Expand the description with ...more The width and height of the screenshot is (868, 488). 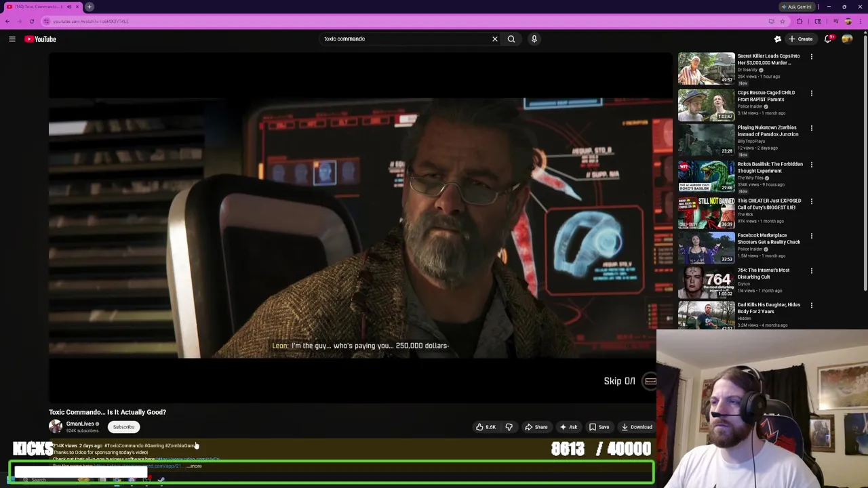click(x=195, y=466)
